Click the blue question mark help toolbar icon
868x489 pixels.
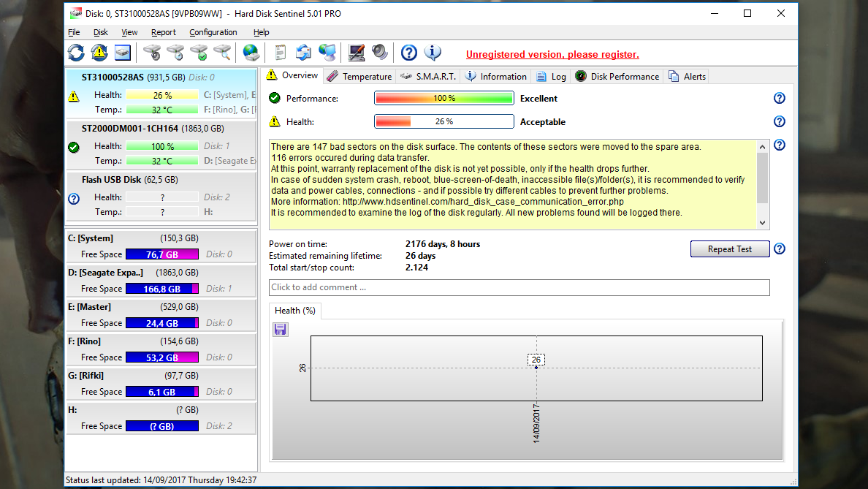[x=408, y=53]
